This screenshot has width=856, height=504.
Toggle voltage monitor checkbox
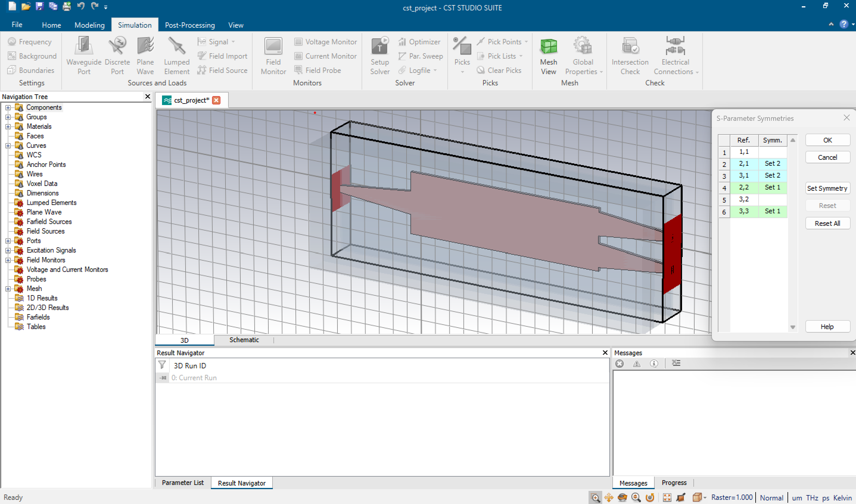click(298, 42)
